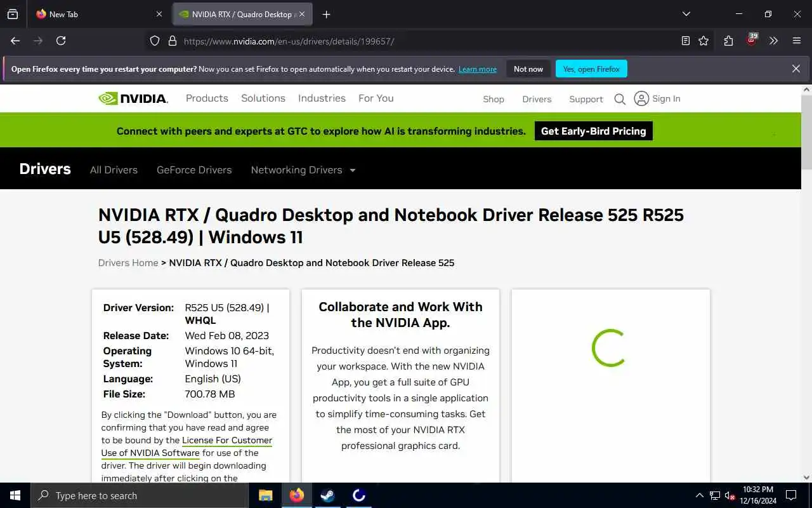Viewport: 812px width, 508px height.
Task: Open Windows Start menu
Action: point(15,495)
